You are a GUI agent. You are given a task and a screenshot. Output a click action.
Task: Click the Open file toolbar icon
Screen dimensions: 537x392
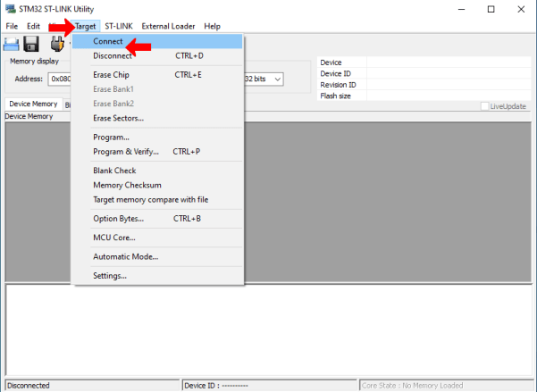click(13, 45)
